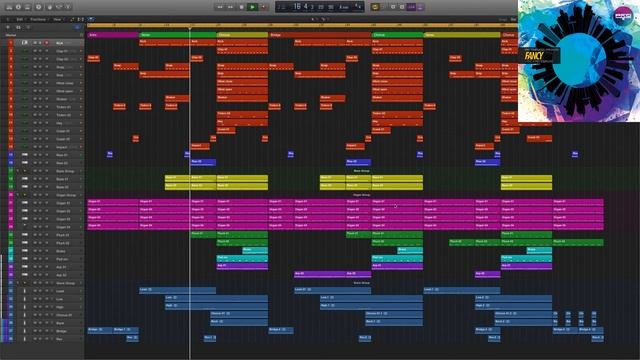Click the blue global tracks button
This screenshot has width=640, height=360.
coord(77,27)
